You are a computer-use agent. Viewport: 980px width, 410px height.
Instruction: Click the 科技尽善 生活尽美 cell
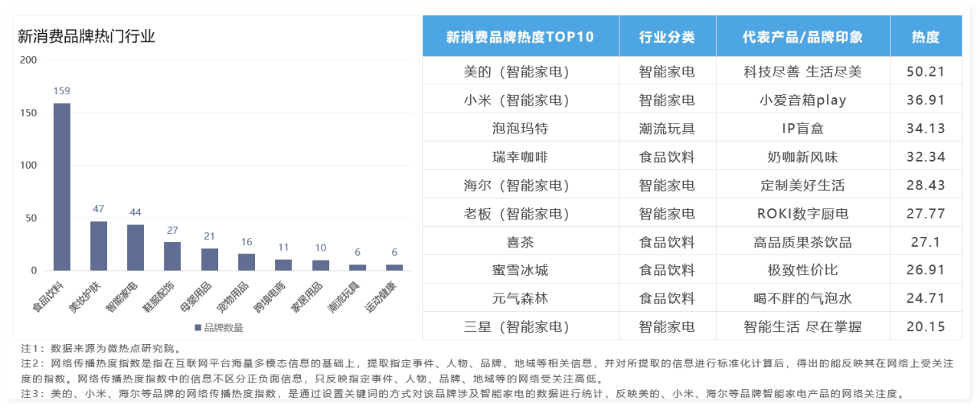point(803,71)
